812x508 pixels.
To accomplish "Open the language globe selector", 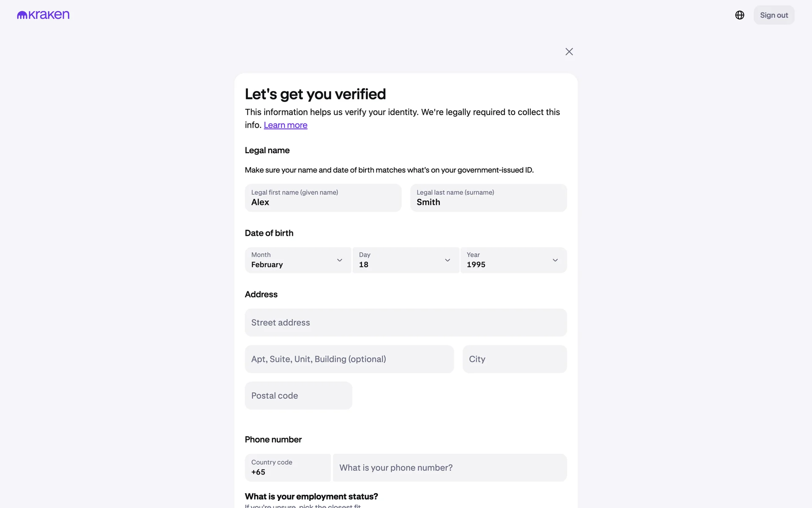I will click(x=740, y=15).
